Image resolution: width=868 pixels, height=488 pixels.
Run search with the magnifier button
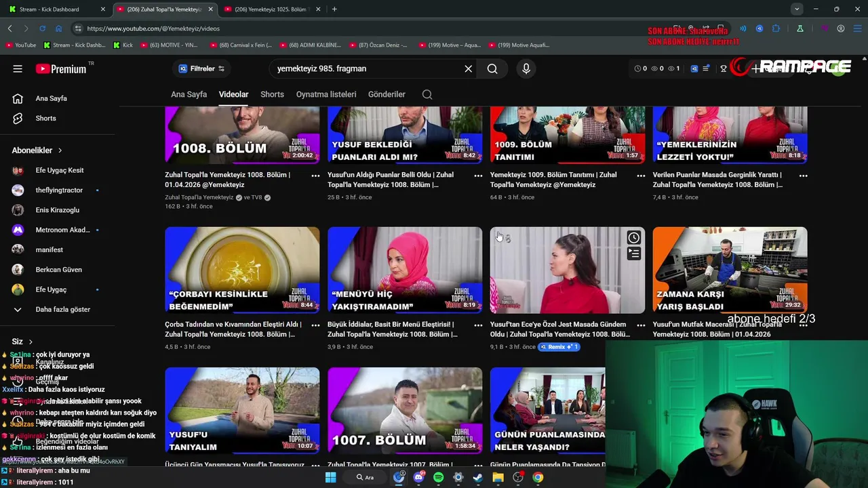(492, 68)
